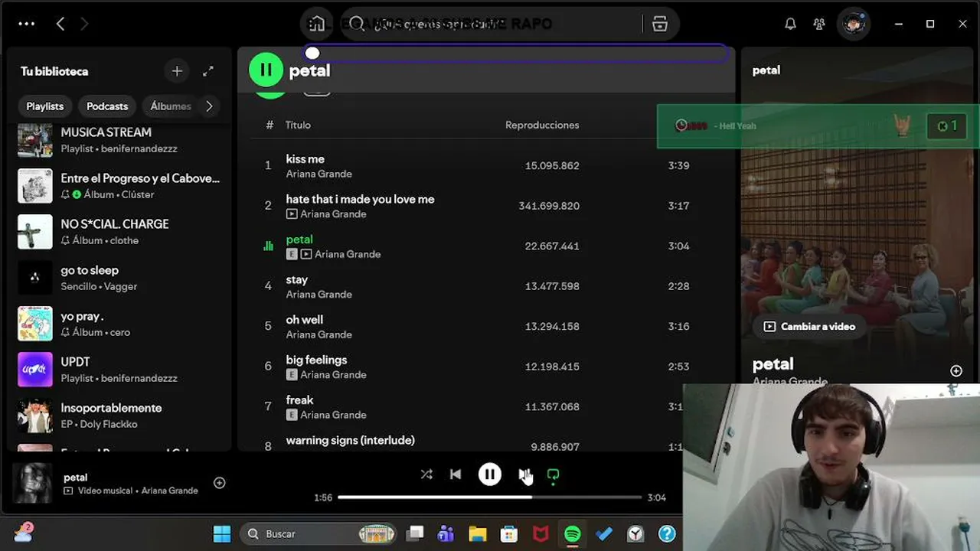
Task: Open File Explorer from the taskbar
Action: [478, 533]
